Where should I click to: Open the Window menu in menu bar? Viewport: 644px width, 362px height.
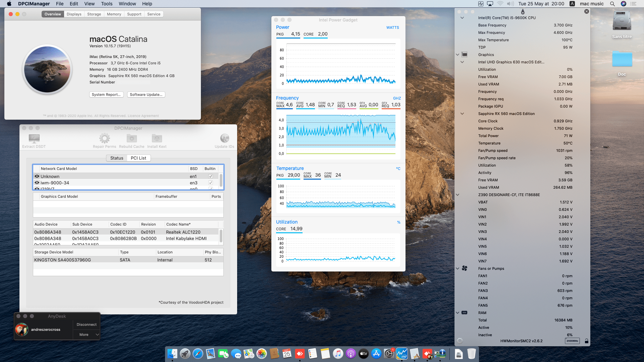(x=127, y=4)
